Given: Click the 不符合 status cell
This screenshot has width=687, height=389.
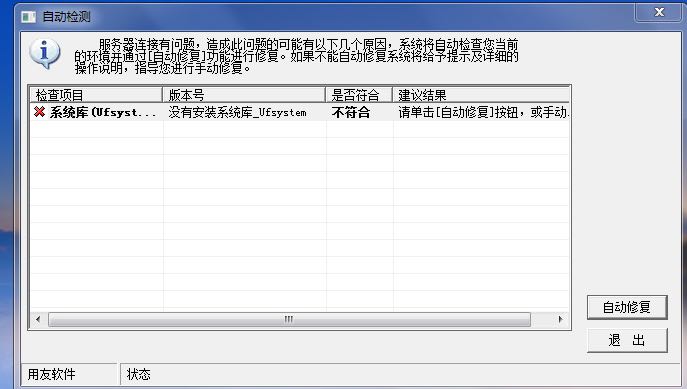Looking at the screenshot, I should (x=351, y=113).
